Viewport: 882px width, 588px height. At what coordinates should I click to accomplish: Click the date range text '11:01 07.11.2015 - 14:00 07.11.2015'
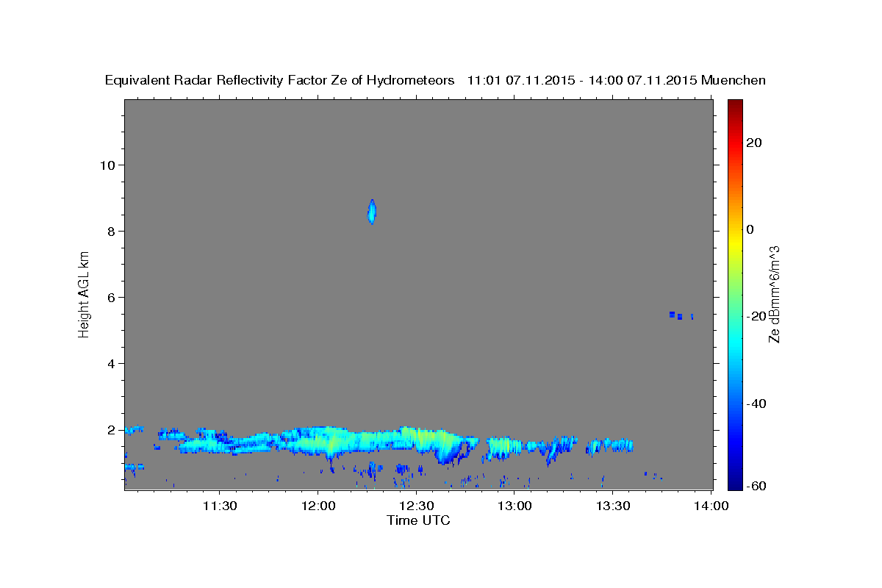tap(582, 80)
